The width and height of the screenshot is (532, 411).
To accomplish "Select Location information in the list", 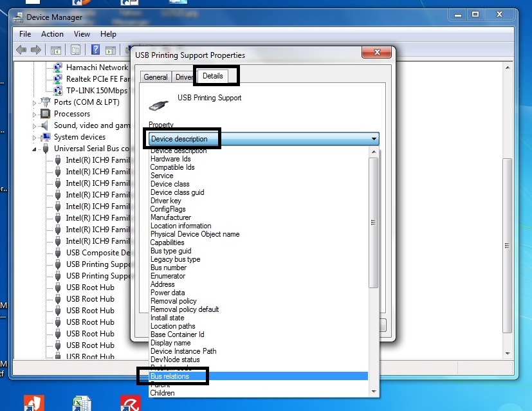I will click(259, 226).
